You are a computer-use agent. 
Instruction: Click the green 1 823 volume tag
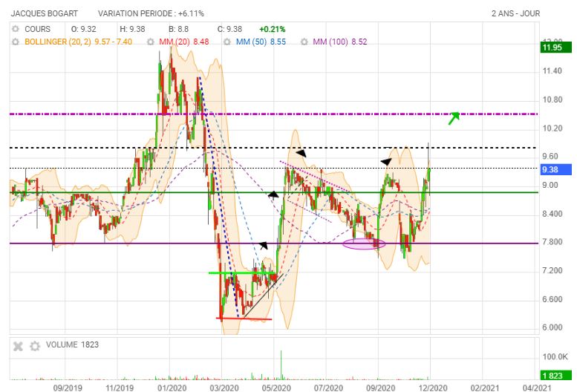click(x=555, y=376)
